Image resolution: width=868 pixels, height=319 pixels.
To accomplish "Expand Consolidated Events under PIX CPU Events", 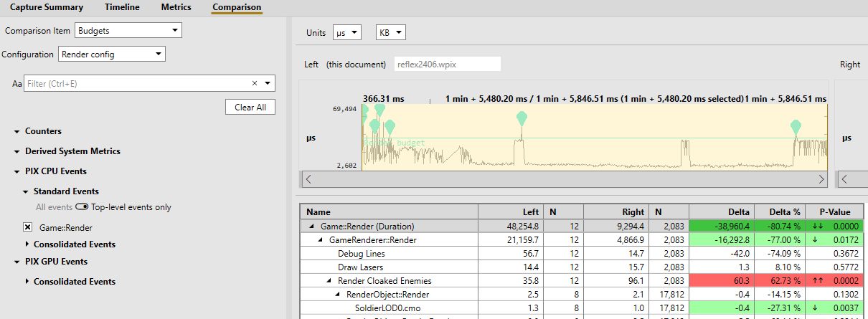I will (27, 244).
